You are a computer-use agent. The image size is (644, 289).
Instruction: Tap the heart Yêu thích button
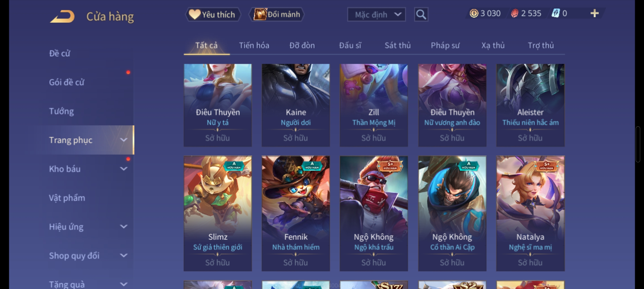point(213,14)
